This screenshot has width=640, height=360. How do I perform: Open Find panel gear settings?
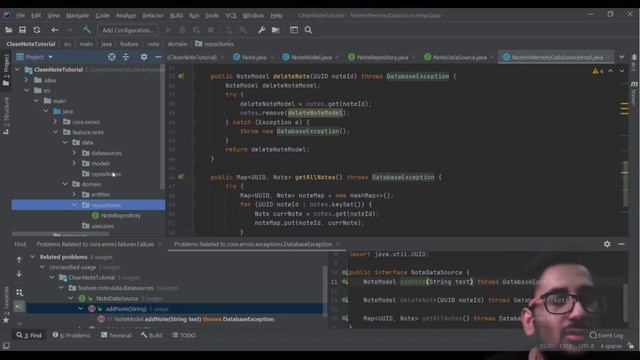tap(607, 244)
